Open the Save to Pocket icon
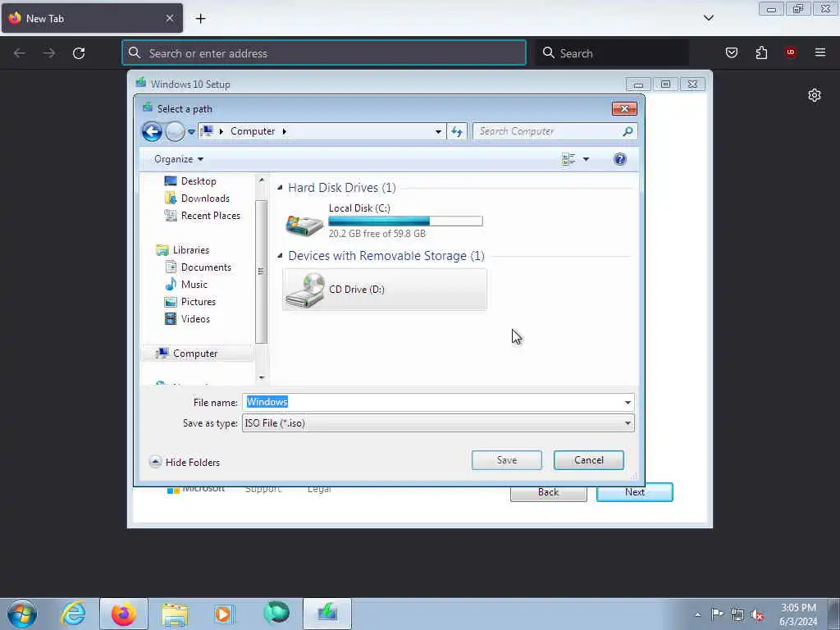The height and width of the screenshot is (630, 840). tap(732, 52)
